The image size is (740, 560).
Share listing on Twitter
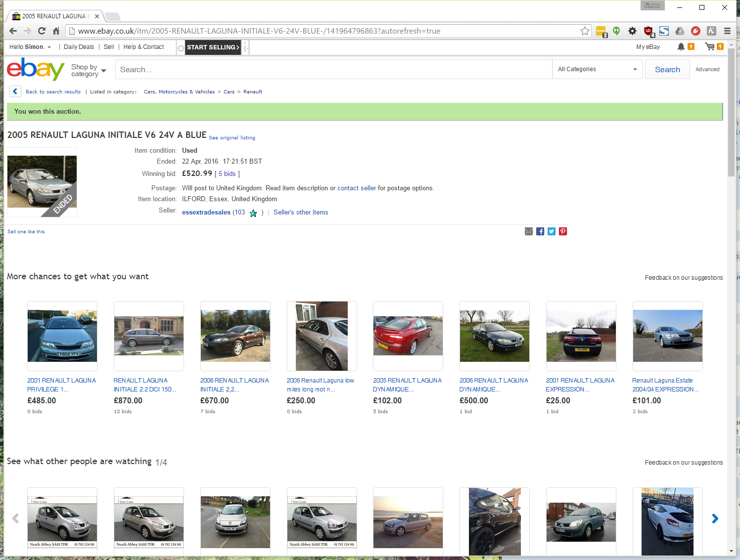click(552, 231)
